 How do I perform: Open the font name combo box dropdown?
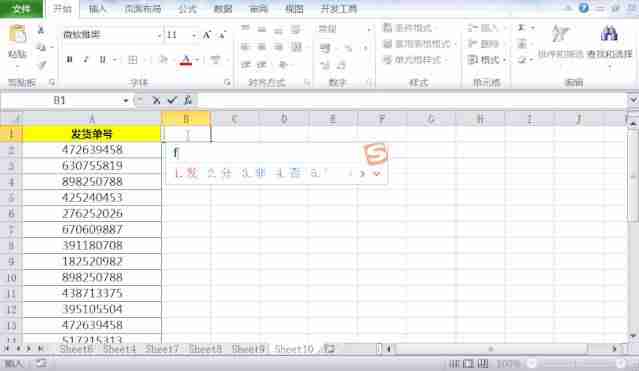coord(159,35)
